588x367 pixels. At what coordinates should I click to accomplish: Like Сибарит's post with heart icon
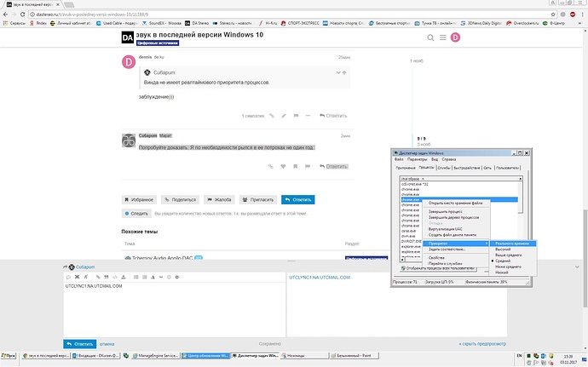click(x=283, y=166)
